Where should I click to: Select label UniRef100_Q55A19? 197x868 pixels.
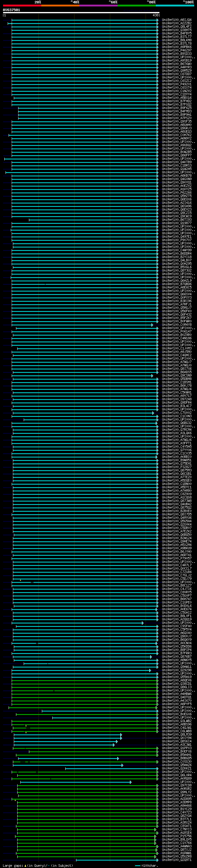[x=176, y=676]
